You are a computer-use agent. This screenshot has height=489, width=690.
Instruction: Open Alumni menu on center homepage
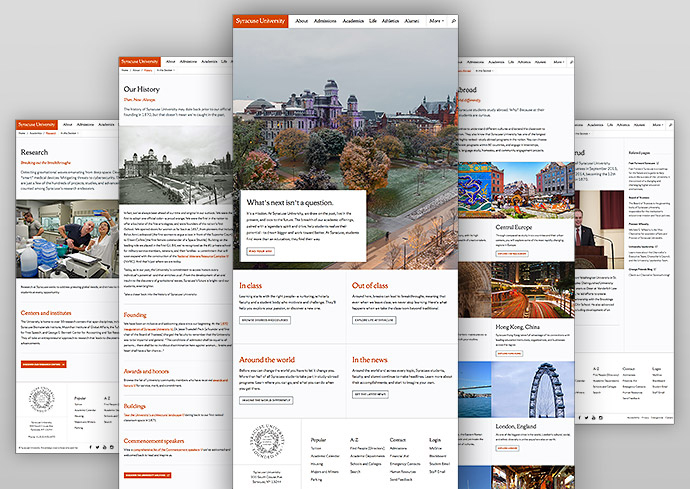[x=412, y=21]
